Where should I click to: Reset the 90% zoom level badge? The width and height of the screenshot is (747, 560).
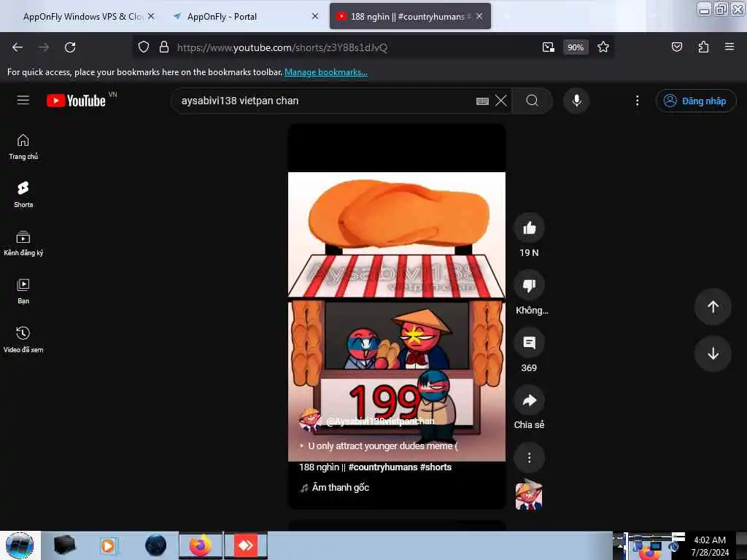pos(576,47)
